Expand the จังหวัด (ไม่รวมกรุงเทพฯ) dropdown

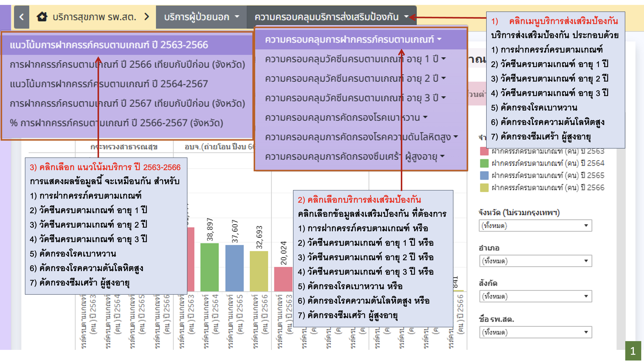point(535,226)
